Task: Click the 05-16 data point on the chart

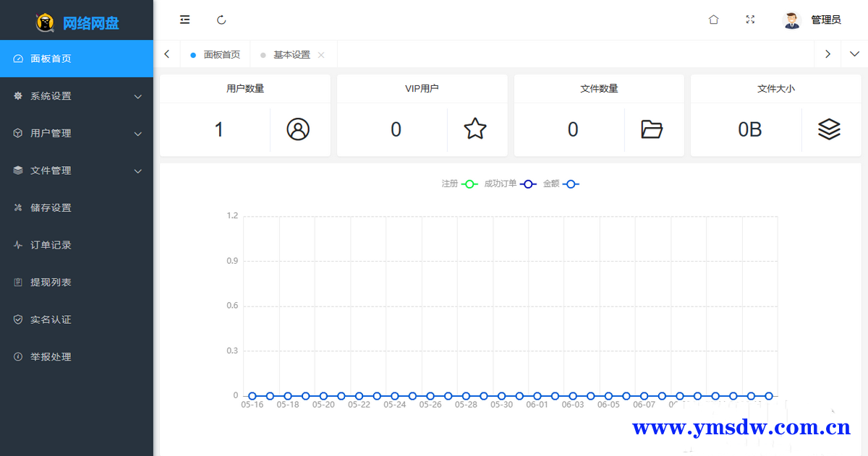Action: [x=252, y=396]
